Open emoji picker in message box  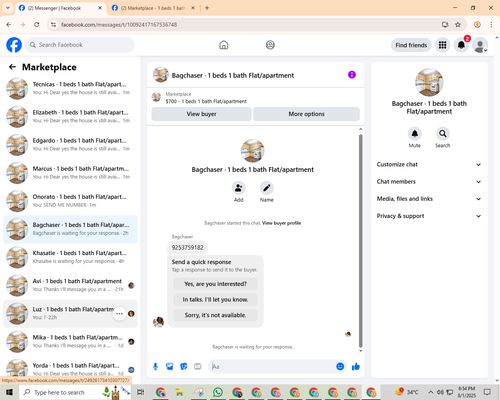pyautogui.click(x=340, y=367)
